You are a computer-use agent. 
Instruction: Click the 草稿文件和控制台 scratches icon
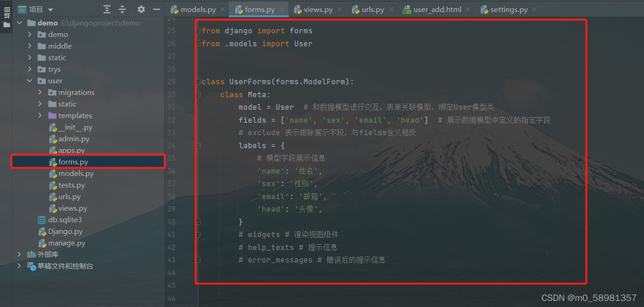click(31, 266)
